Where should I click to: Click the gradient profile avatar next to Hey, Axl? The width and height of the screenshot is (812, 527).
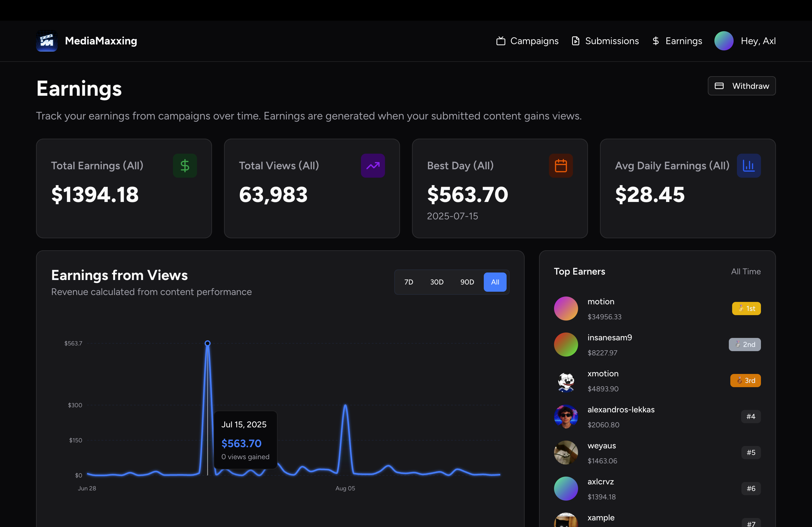pyautogui.click(x=724, y=41)
